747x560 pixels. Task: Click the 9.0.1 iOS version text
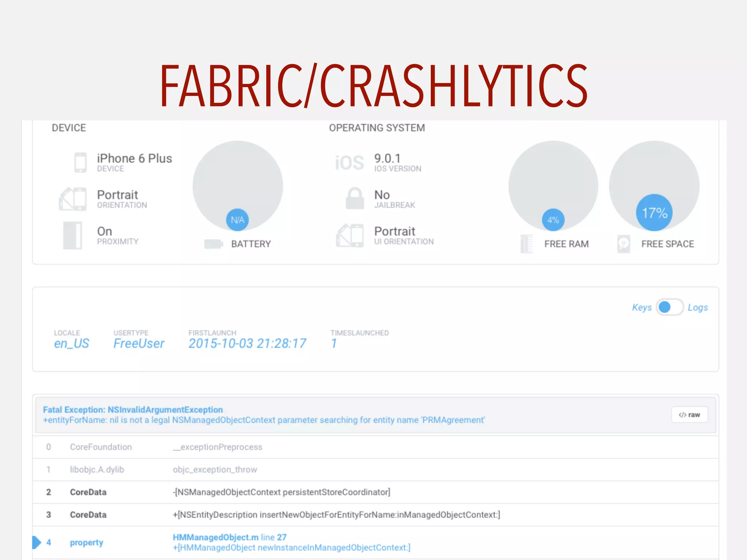387,158
